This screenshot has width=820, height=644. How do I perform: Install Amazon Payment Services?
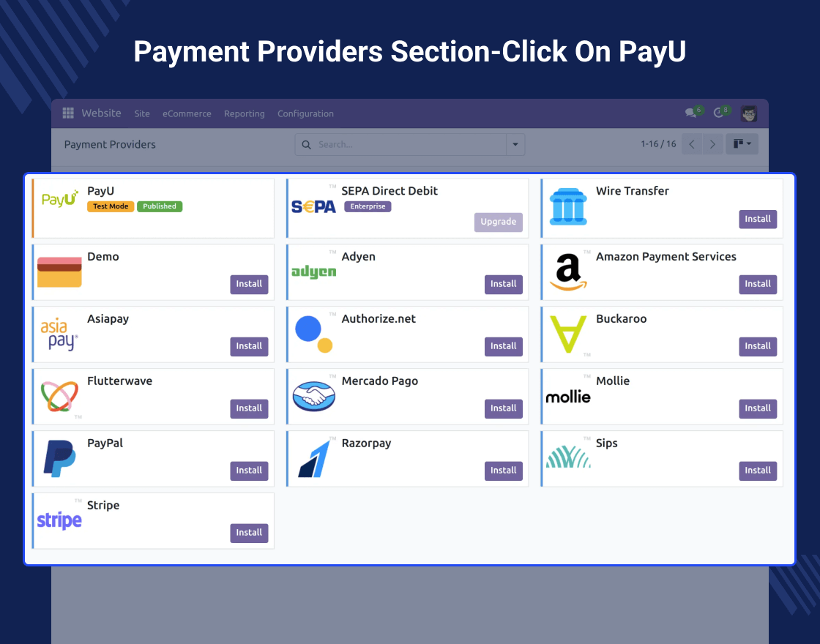point(758,284)
